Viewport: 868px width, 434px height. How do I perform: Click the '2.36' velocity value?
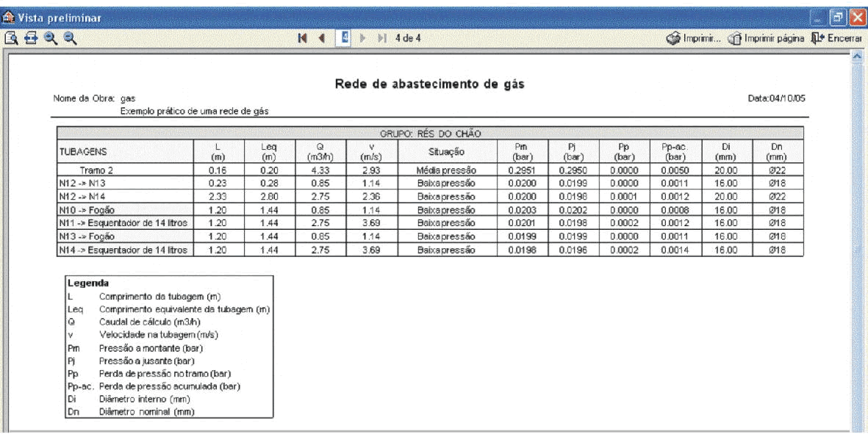coord(371,197)
